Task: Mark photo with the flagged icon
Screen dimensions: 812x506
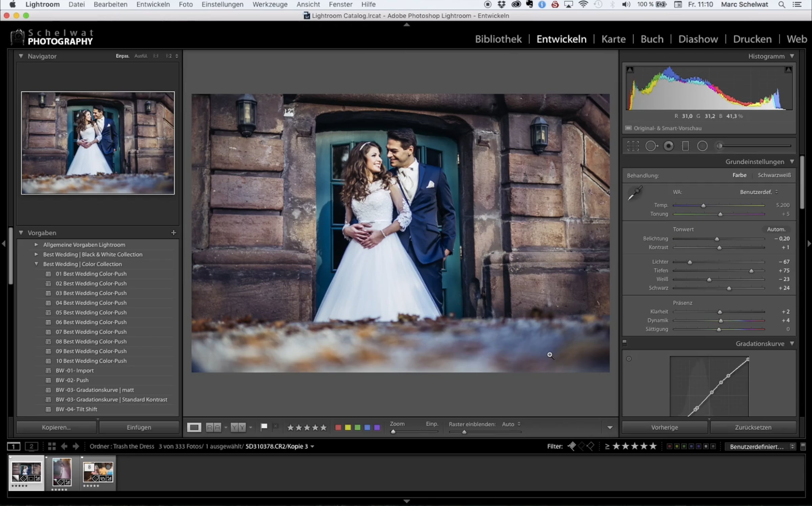Action: click(264, 427)
